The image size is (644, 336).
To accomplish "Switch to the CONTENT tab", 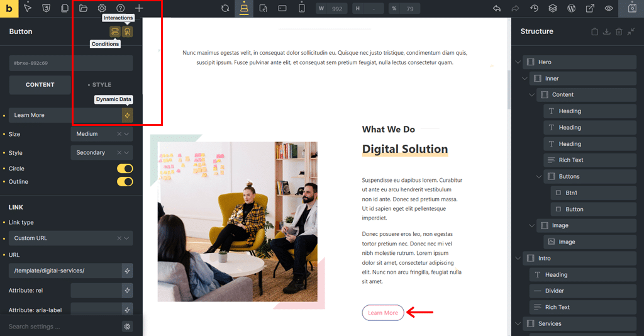I will [x=40, y=84].
